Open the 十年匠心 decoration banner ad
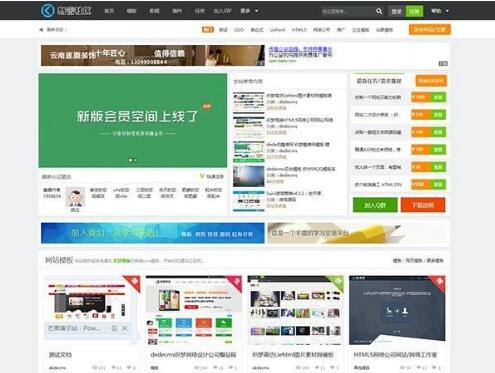495x373 pixels. 153,56
